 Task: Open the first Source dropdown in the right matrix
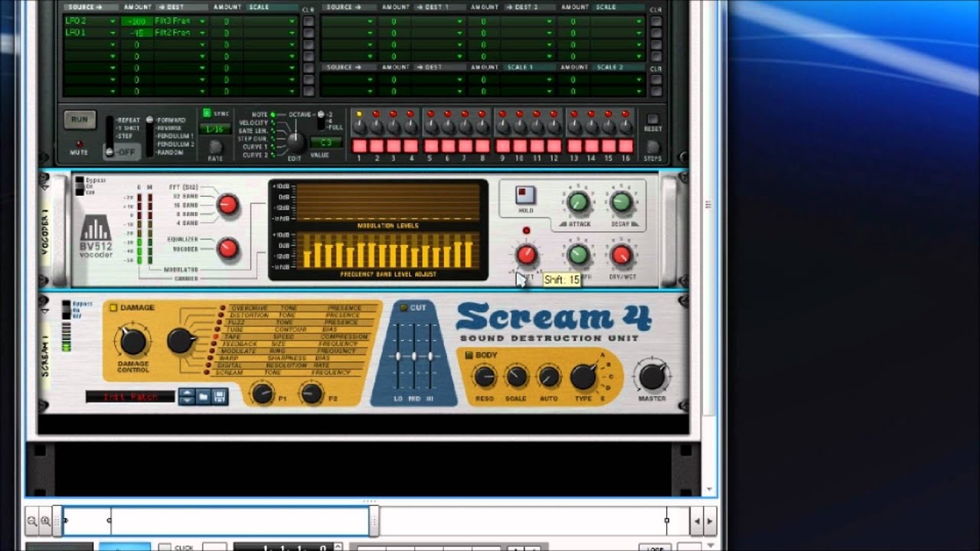click(x=347, y=21)
